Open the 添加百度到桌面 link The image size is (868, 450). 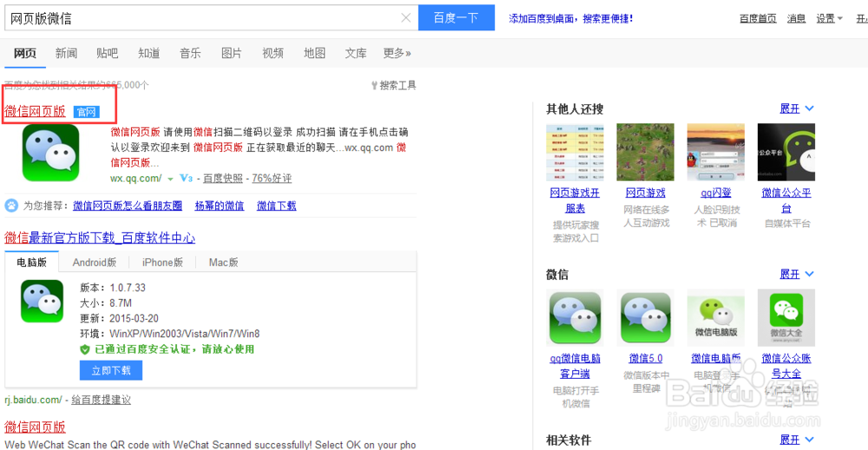click(x=571, y=18)
